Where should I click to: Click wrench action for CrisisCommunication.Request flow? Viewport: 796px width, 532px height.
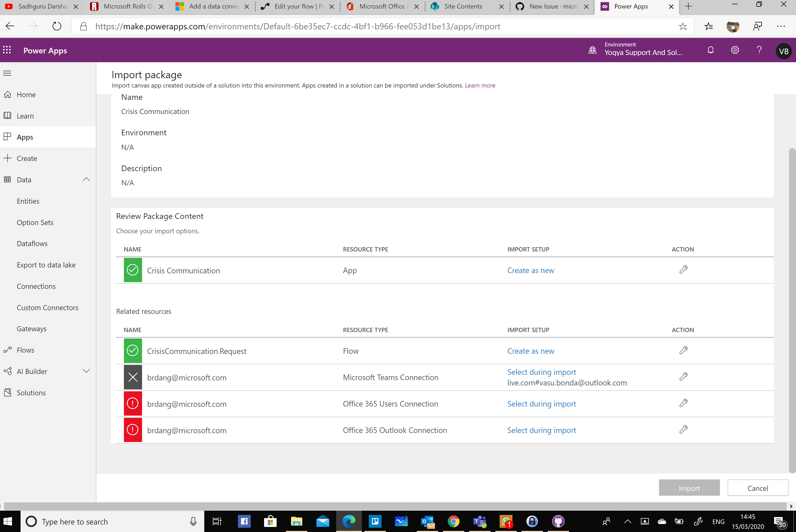[683, 350]
